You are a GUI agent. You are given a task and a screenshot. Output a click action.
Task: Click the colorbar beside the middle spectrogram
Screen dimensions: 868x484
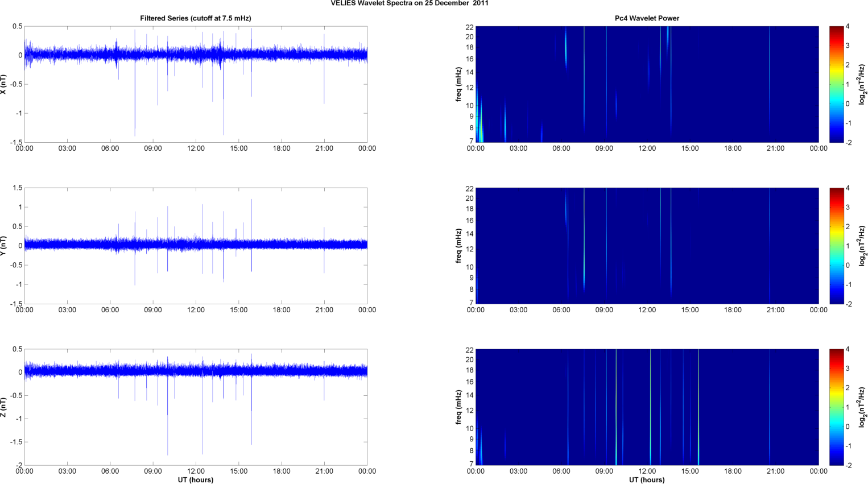pos(836,246)
